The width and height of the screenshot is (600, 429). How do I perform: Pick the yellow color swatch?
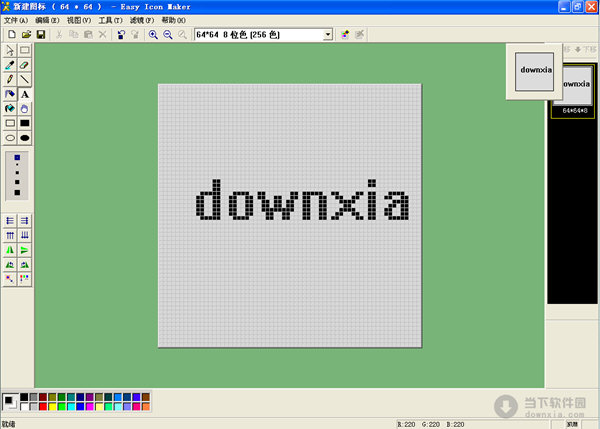coord(52,406)
